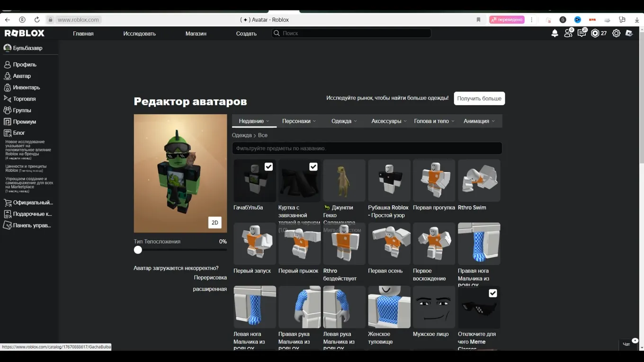Go back with the browser back arrow
Viewport: 644px width, 362px height.
[x=8, y=19]
